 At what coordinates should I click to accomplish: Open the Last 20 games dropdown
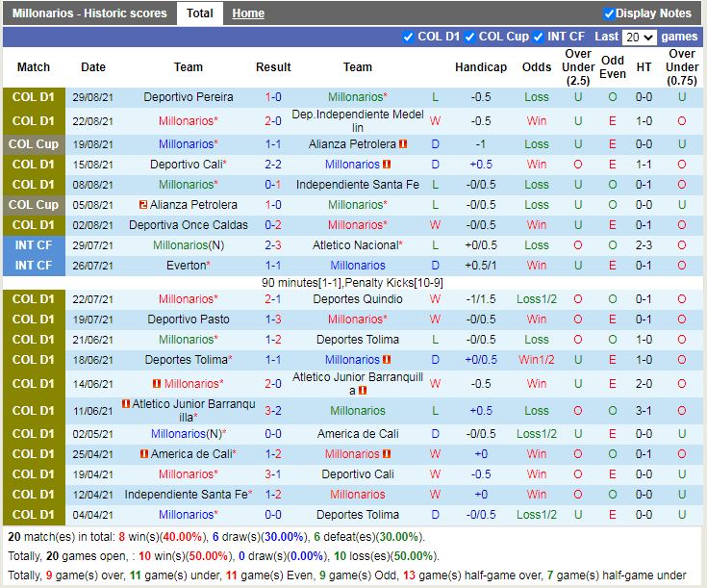coord(639,38)
